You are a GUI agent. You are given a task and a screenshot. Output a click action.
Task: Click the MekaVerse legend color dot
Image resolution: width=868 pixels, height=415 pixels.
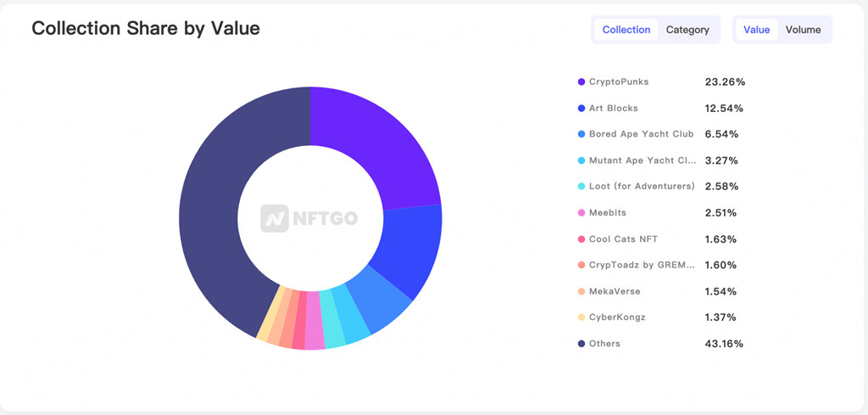click(x=581, y=291)
